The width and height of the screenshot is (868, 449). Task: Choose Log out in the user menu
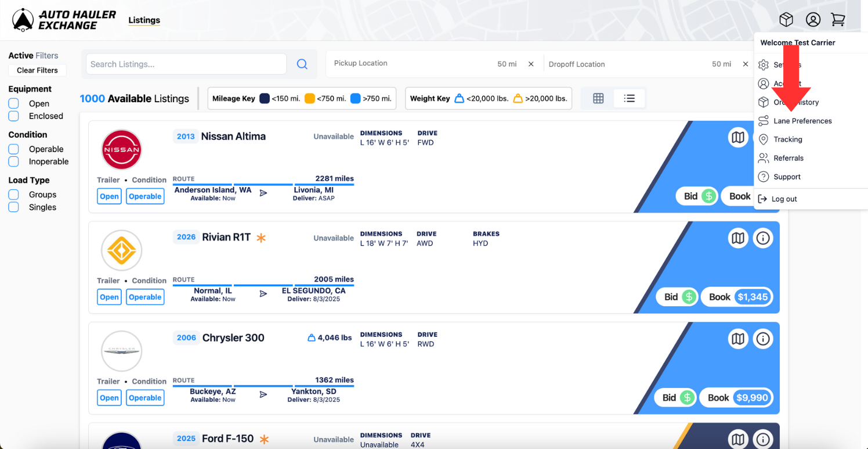point(784,199)
